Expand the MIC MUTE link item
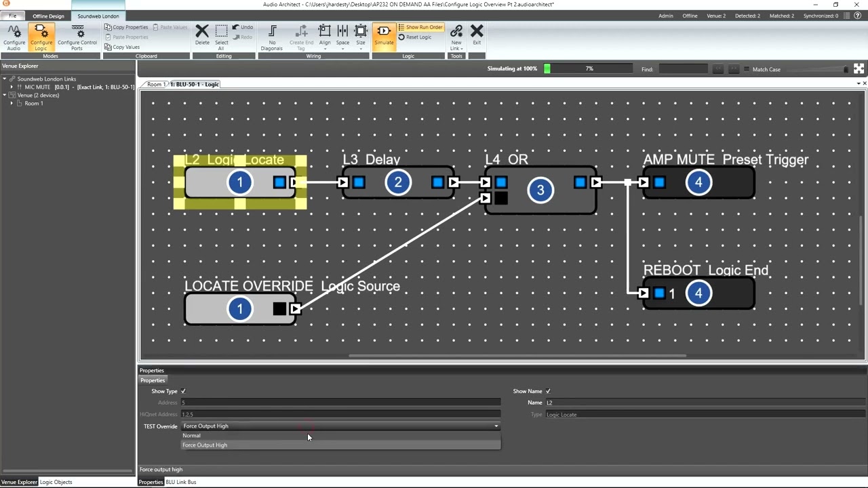Viewport: 868px width, 488px height. click(12, 87)
